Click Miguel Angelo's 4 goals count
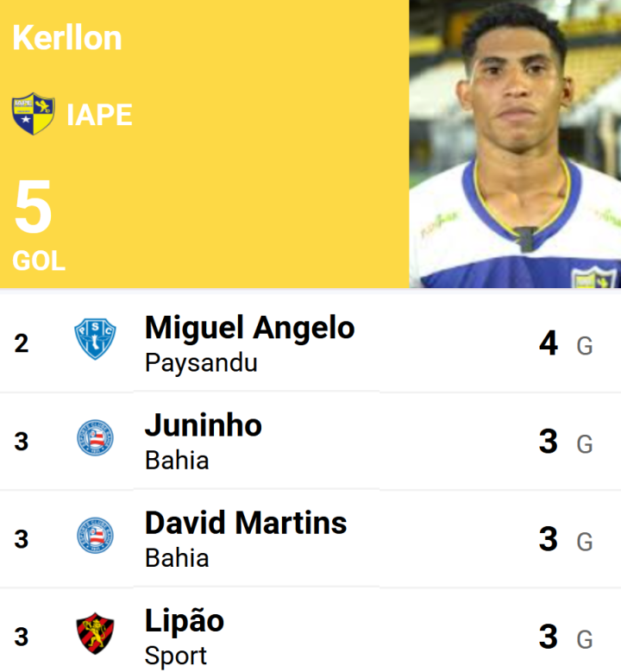Viewport: 621px width, 672px height. [549, 343]
